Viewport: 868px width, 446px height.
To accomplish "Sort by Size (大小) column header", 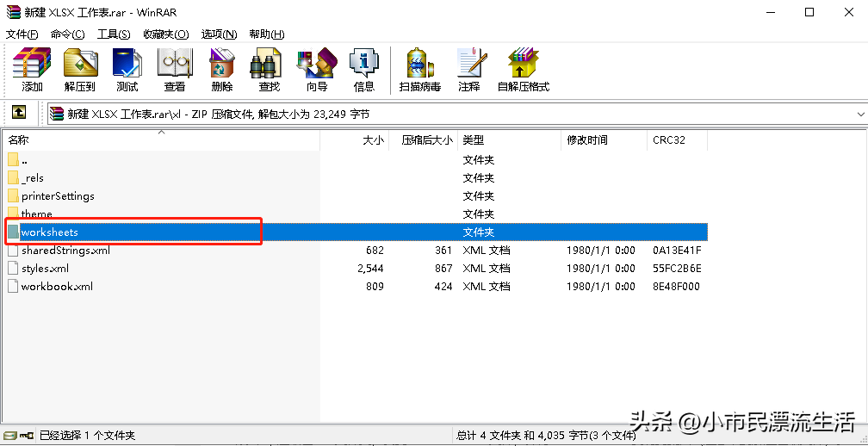I will (354, 140).
